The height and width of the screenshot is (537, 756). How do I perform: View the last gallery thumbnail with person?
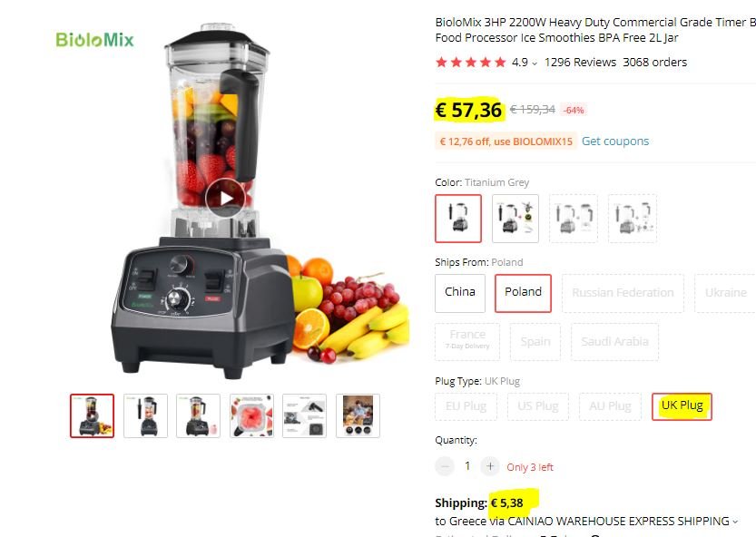coord(358,415)
